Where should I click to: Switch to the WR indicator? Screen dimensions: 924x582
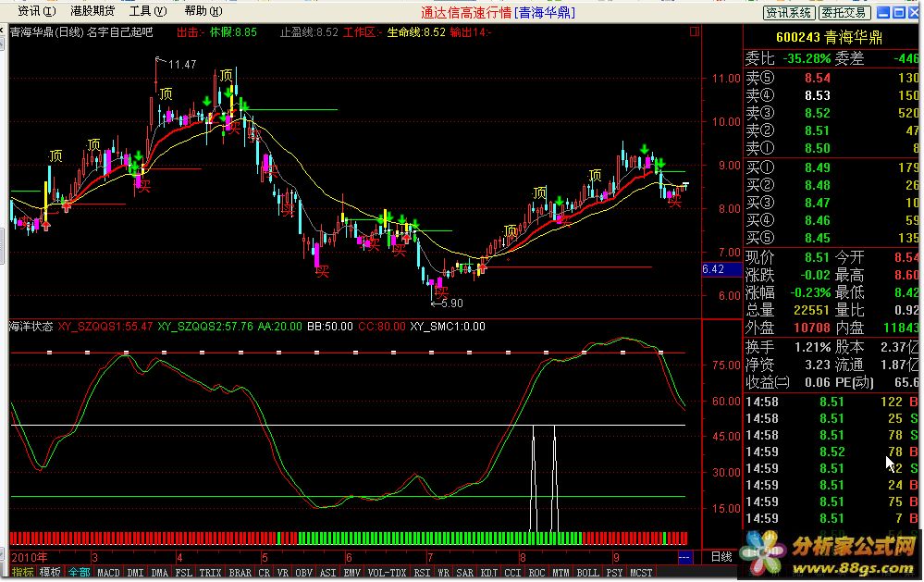[x=443, y=573]
